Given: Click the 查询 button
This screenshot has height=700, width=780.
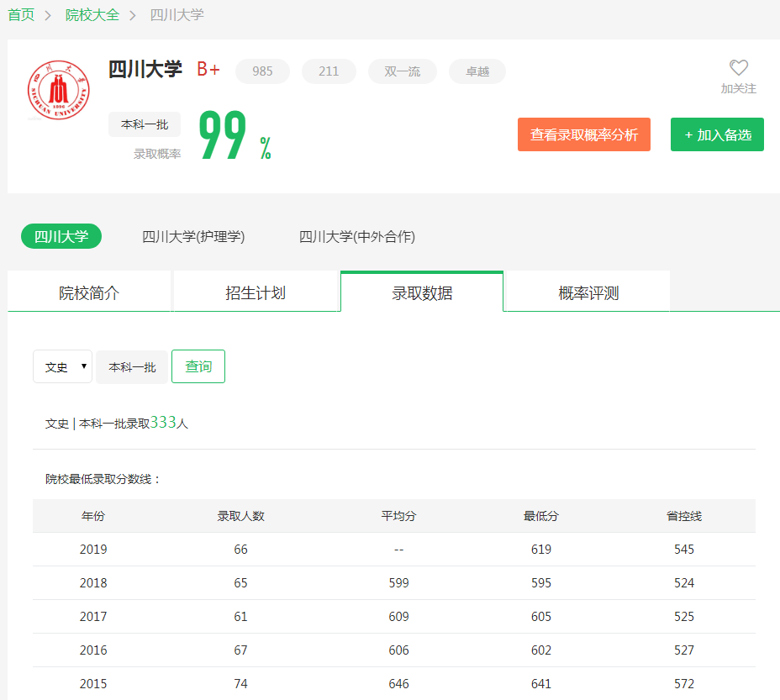Looking at the screenshot, I should pyautogui.click(x=198, y=366).
